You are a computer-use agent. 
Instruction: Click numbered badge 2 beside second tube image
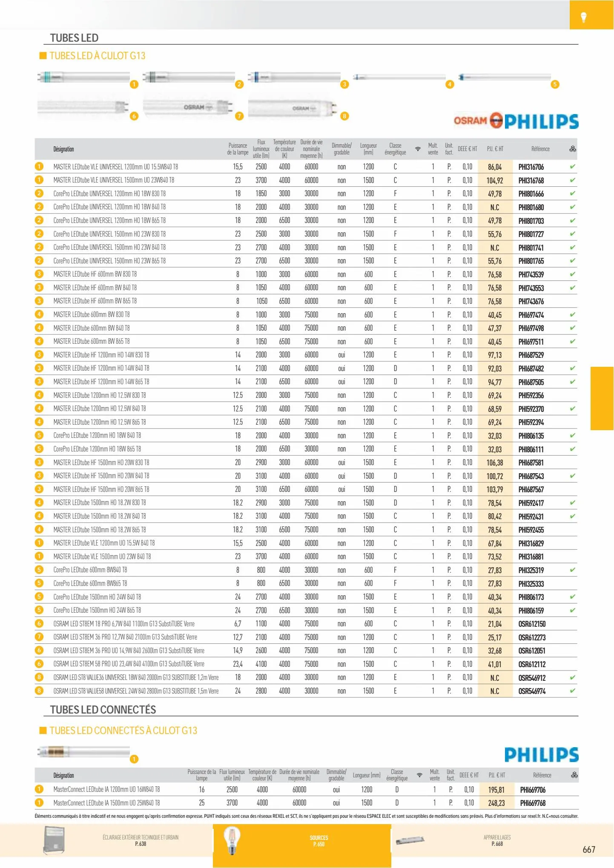[x=239, y=84]
